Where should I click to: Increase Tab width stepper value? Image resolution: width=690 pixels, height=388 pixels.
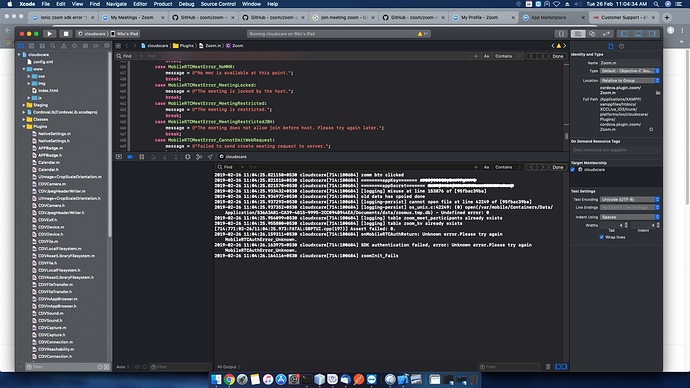click(x=626, y=224)
